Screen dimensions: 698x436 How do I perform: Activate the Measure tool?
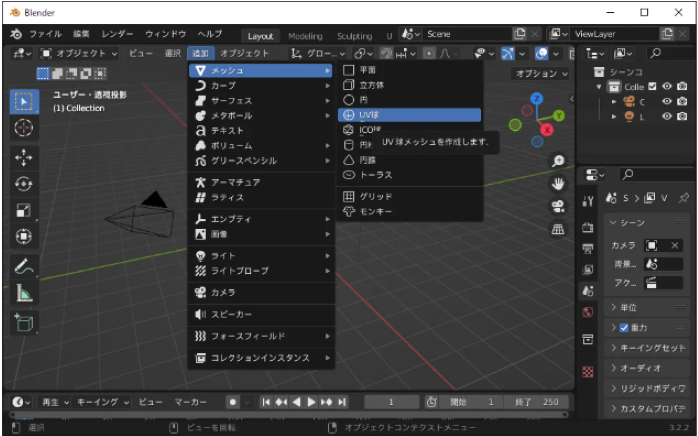24,293
